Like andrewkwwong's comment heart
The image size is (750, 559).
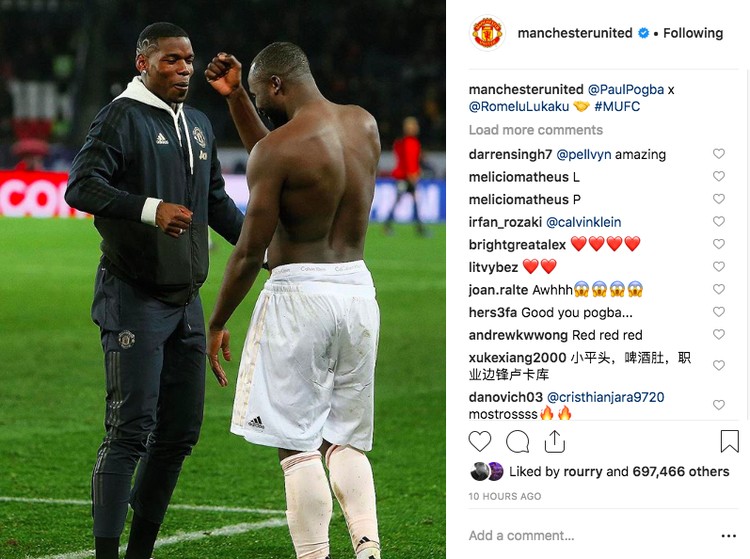(718, 334)
